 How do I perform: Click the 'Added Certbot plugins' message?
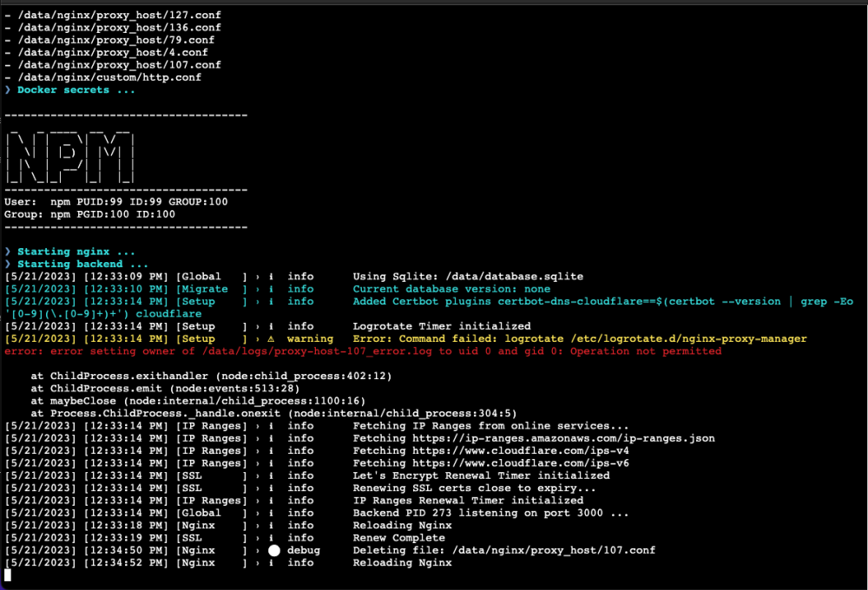click(603, 302)
